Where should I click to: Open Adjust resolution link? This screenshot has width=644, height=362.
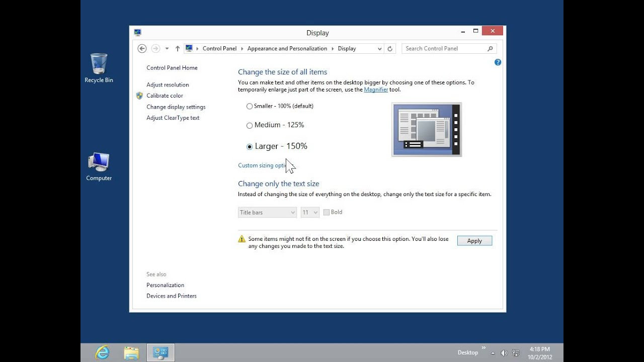point(168,85)
